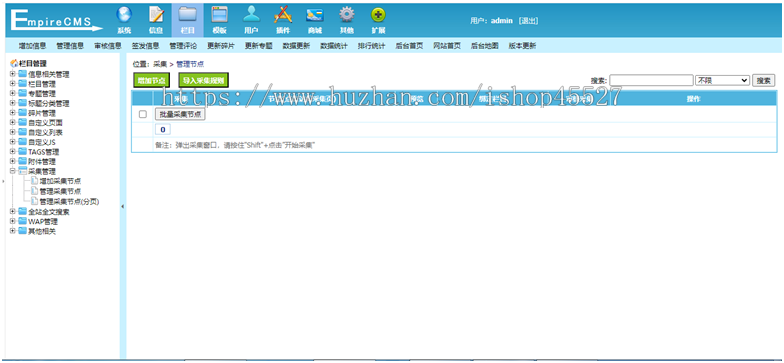The height and width of the screenshot is (363, 784).
Task: Open the 更新碎片 menu item
Action: (x=220, y=46)
